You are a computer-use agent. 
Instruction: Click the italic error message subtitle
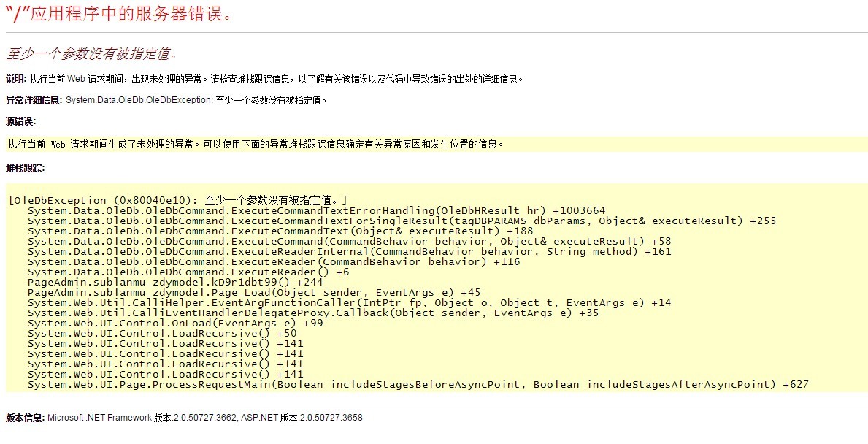pyautogui.click(x=91, y=54)
